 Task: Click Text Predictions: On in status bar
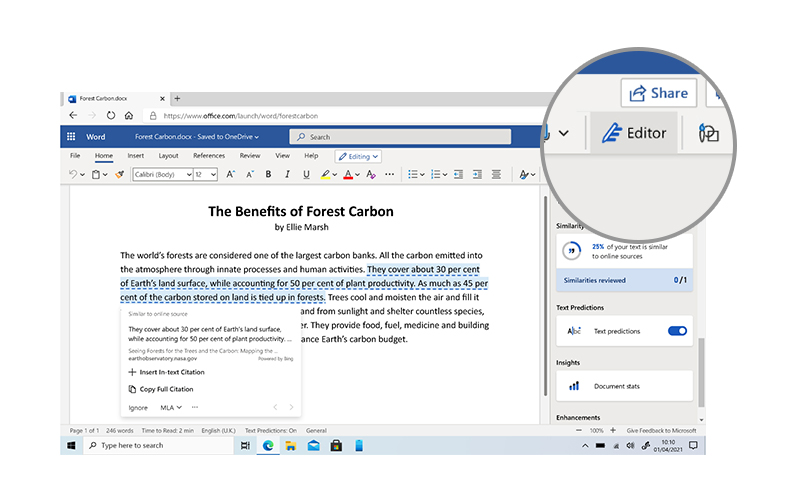click(x=270, y=431)
